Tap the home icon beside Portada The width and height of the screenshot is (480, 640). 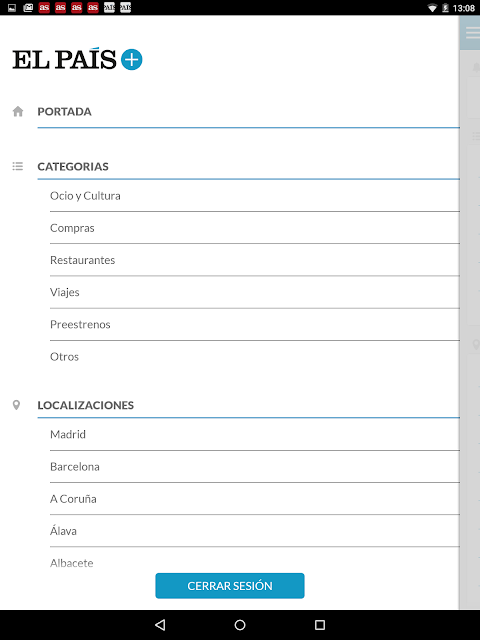(18, 111)
